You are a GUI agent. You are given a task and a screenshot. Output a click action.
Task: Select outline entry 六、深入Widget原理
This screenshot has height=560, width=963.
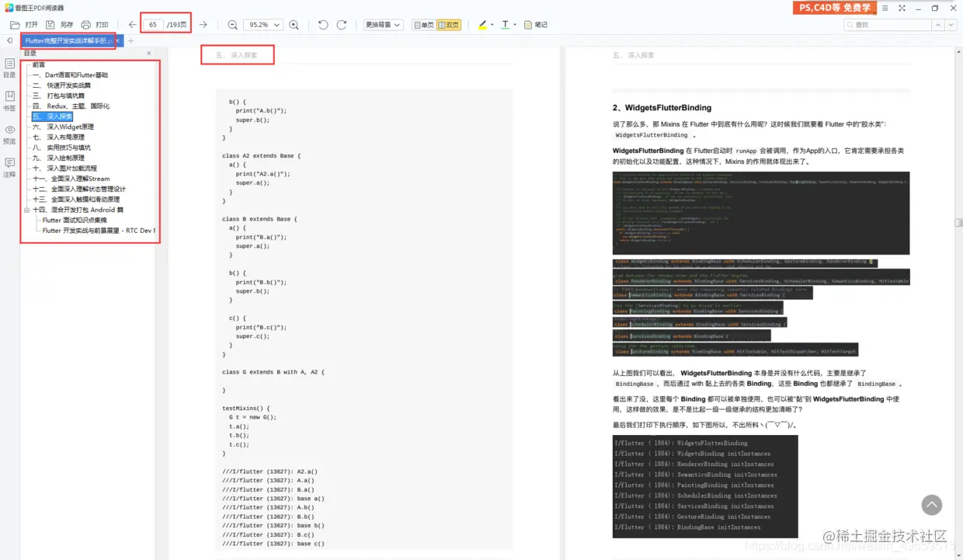(63, 127)
